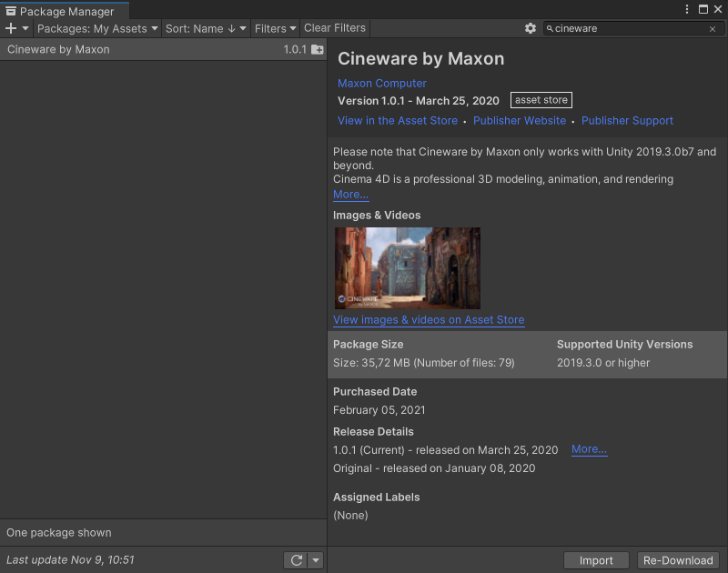The image size is (728, 573).
Task: Select the Cineware by Maxon list row
Action: tap(164, 49)
